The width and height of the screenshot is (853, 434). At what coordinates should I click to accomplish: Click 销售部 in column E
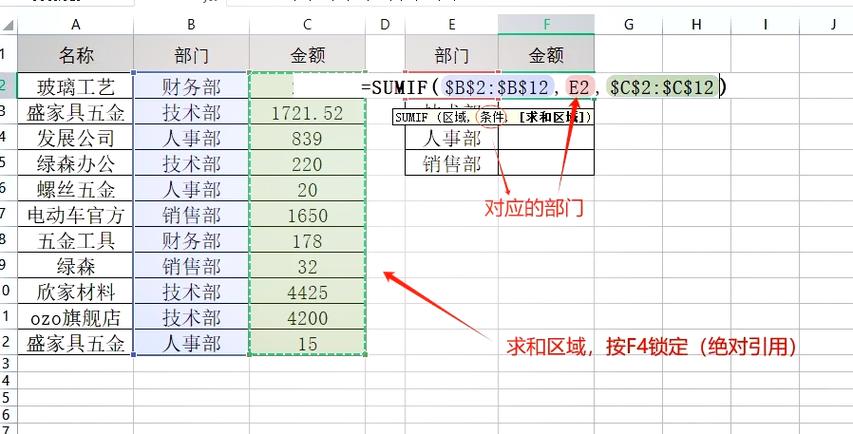point(452,163)
